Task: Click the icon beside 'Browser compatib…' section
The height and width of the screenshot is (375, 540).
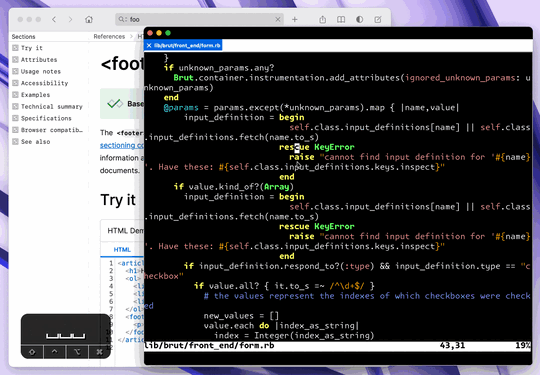Action: [15, 130]
